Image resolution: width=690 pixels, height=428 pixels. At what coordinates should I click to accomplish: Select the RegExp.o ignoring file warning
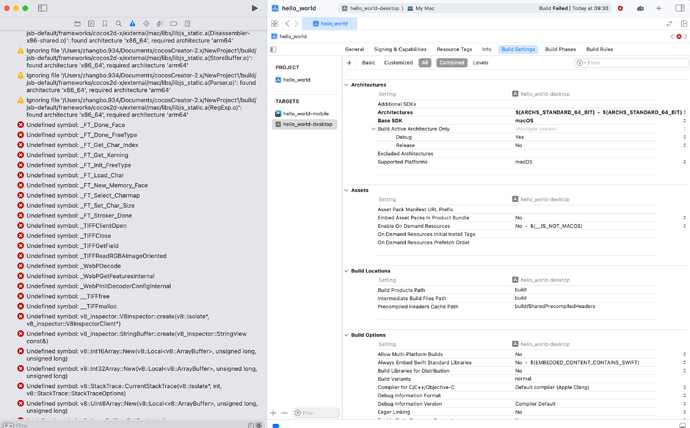coord(137,107)
